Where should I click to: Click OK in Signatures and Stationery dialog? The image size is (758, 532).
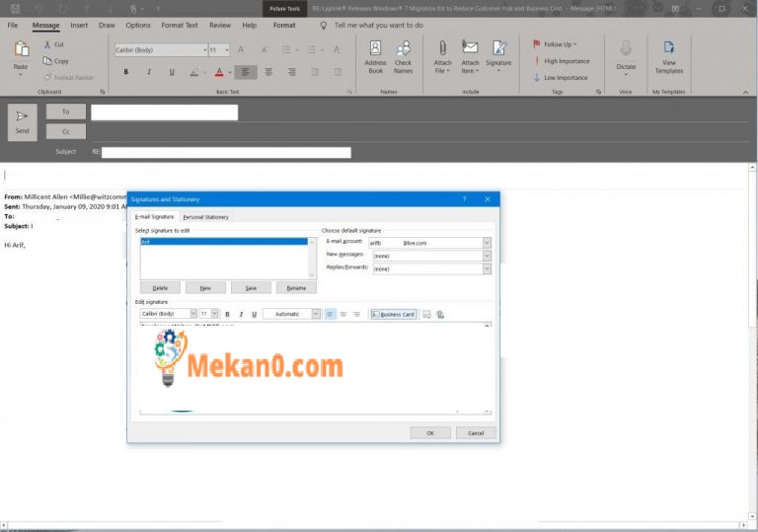430,433
